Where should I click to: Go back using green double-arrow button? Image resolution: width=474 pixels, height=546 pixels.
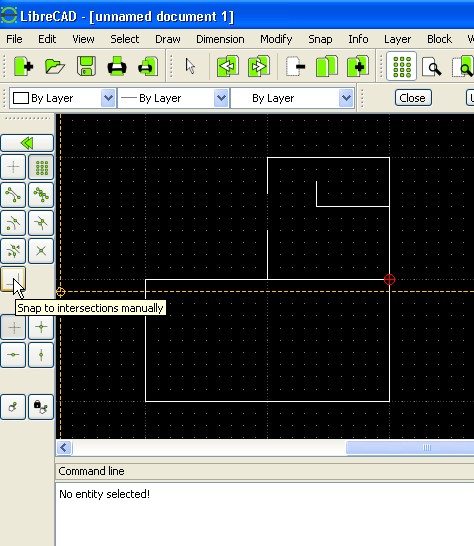[x=27, y=143]
